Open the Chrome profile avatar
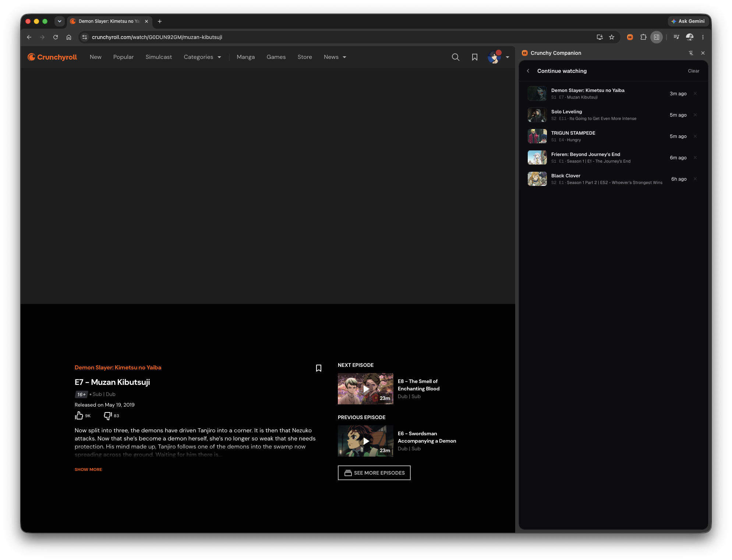732x560 pixels. [x=690, y=37]
